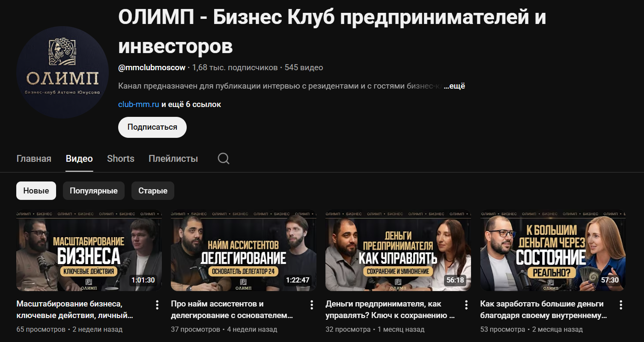The width and height of the screenshot is (644, 342).
Task: Switch to the Shorts tab
Action: tap(121, 159)
